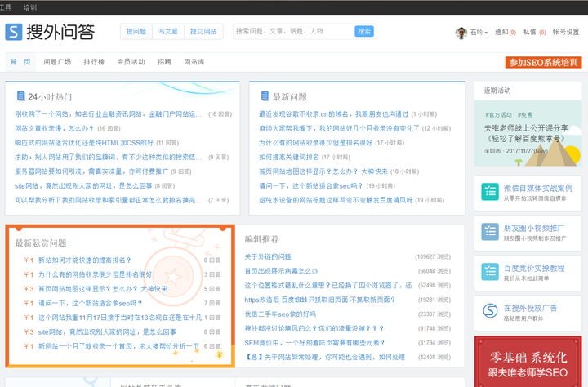This screenshot has width=588, height=387.
Task: Select the 问题广场 navigation tab
Action: click(x=57, y=62)
